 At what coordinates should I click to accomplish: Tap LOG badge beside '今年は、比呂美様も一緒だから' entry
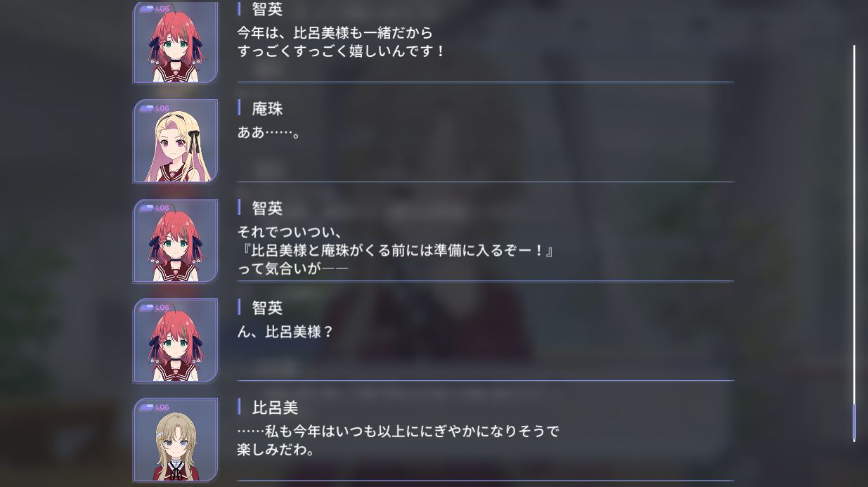155,9
